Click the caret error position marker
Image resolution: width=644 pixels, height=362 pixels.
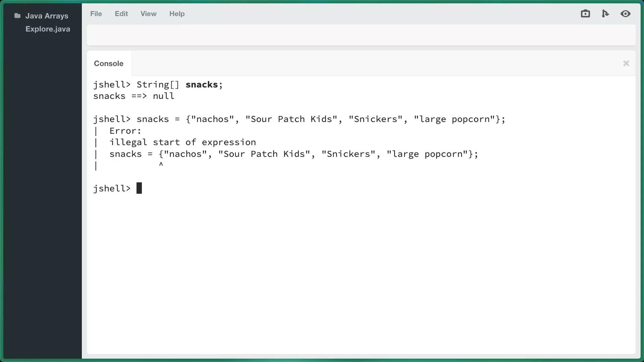pyautogui.click(x=161, y=165)
